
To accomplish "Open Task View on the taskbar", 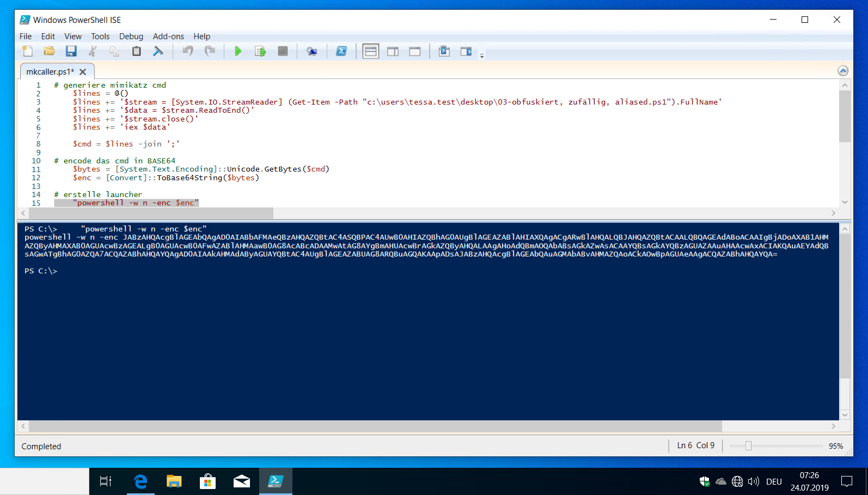I will click(106, 481).
